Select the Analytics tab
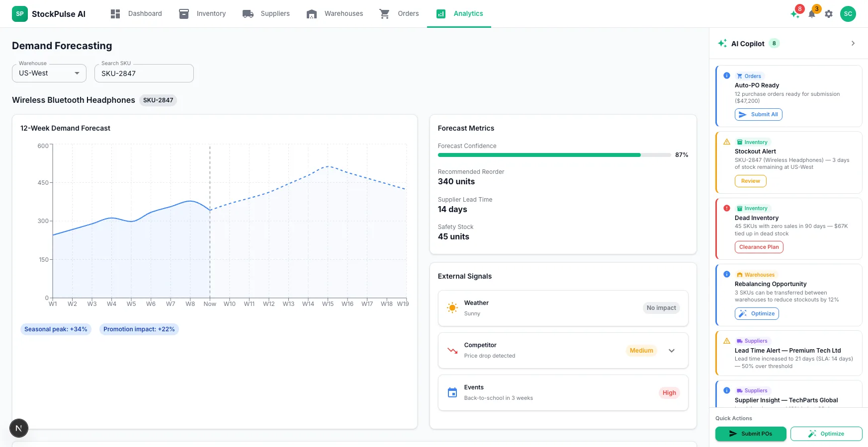This screenshot has width=868, height=447. [459, 14]
